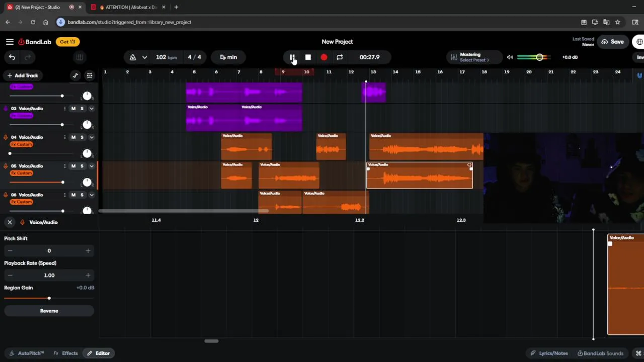
Task: Click the Get membership button
Action: click(x=67, y=42)
